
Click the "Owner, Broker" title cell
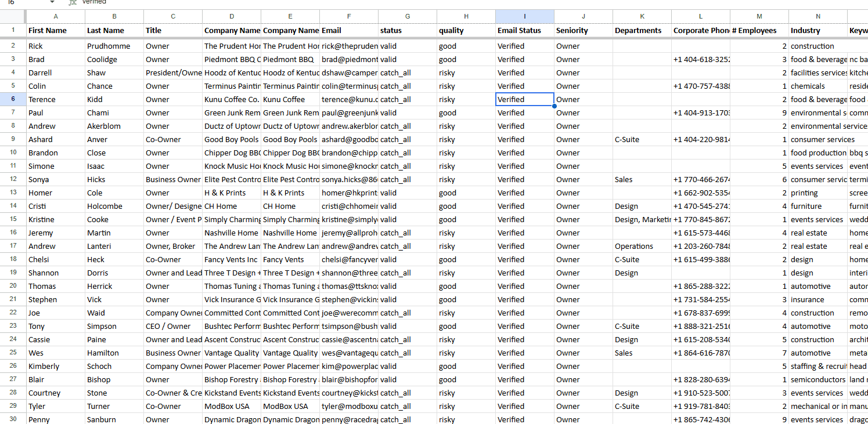pos(173,246)
